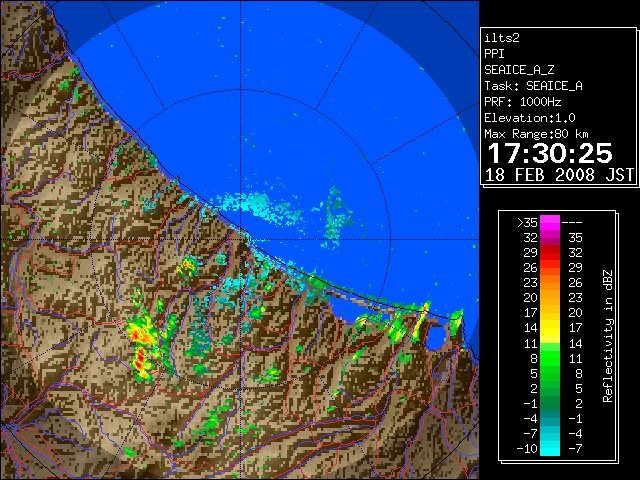
Task: Click the 'Elevation:1.0' text
Action: pyautogui.click(x=529, y=118)
